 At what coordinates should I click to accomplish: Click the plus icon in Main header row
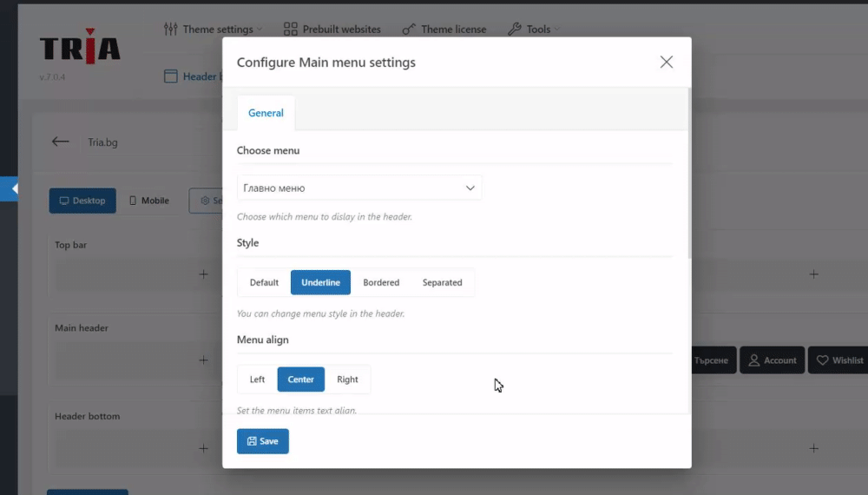[x=203, y=360]
